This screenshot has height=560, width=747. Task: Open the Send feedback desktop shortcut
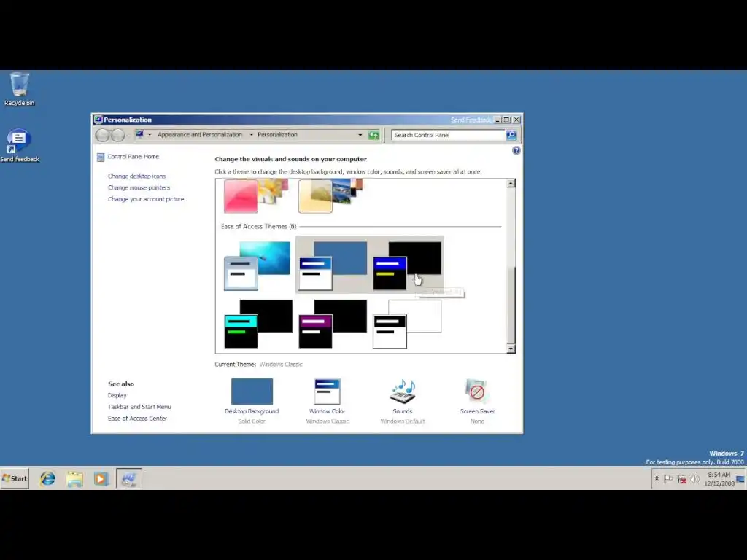click(x=19, y=145)
